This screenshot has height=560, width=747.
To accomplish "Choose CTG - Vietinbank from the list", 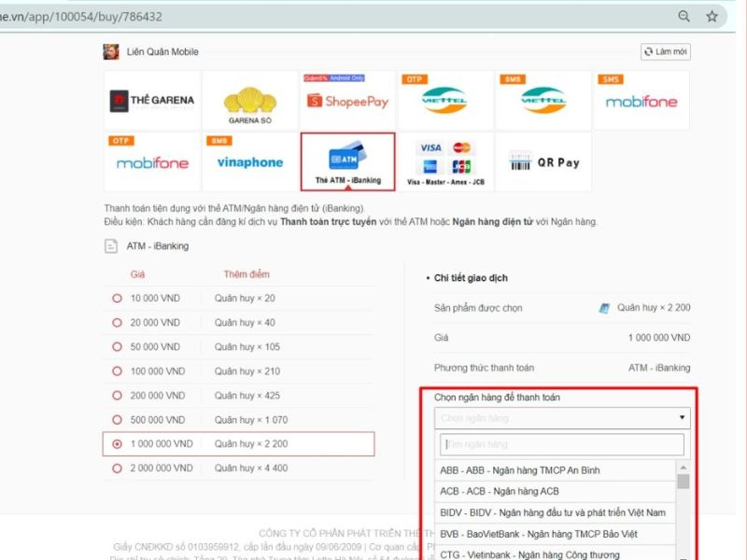I will pos(556,554).
